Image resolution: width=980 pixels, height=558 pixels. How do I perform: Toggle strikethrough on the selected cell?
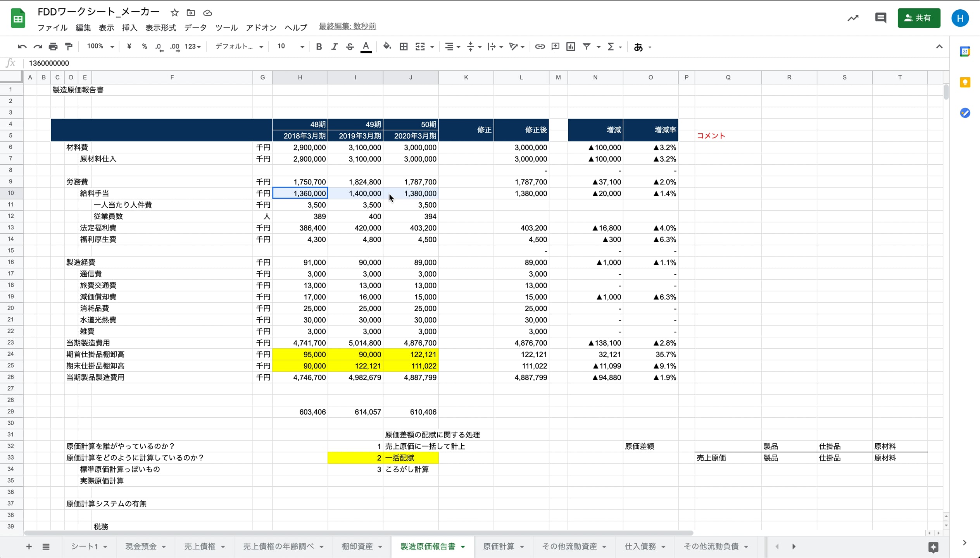click(x=349, y=46)
